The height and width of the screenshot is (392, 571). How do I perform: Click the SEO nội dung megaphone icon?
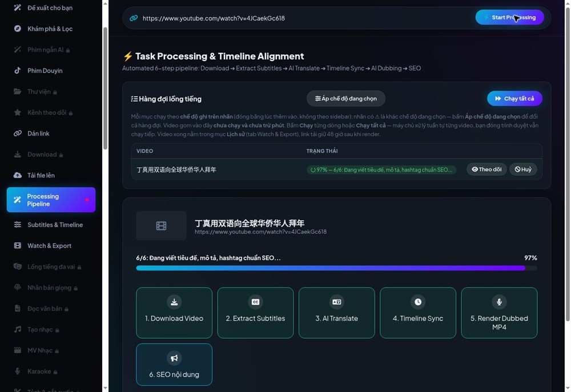coord(174,358)
